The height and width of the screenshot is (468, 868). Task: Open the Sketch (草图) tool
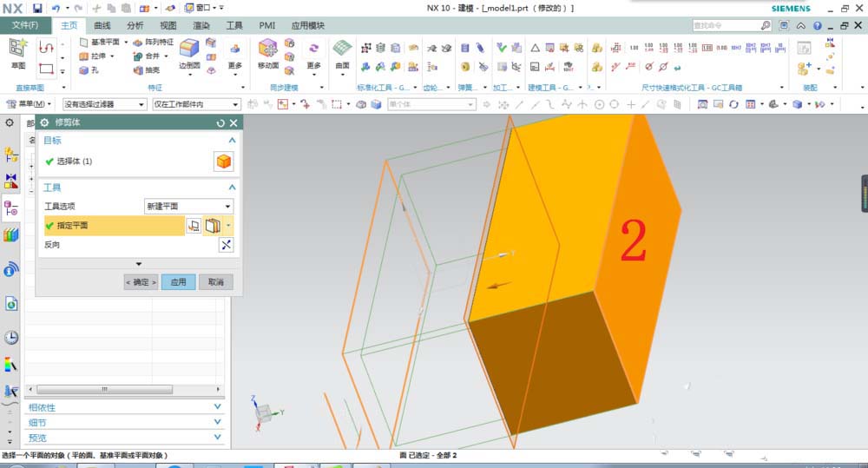[x=17, y=54]
